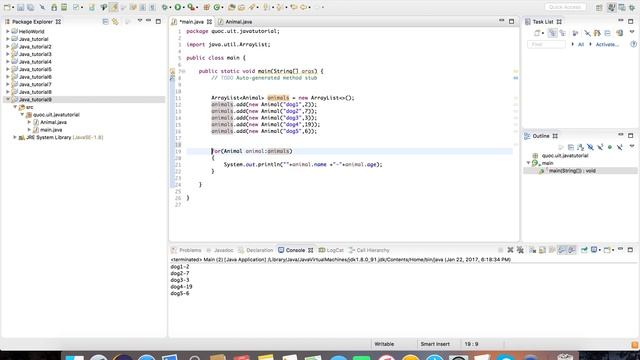The height and width of the screenshot is (360, 640).
Task: Toggle Scroll Lock in Console toolbar
Action: 542,250
